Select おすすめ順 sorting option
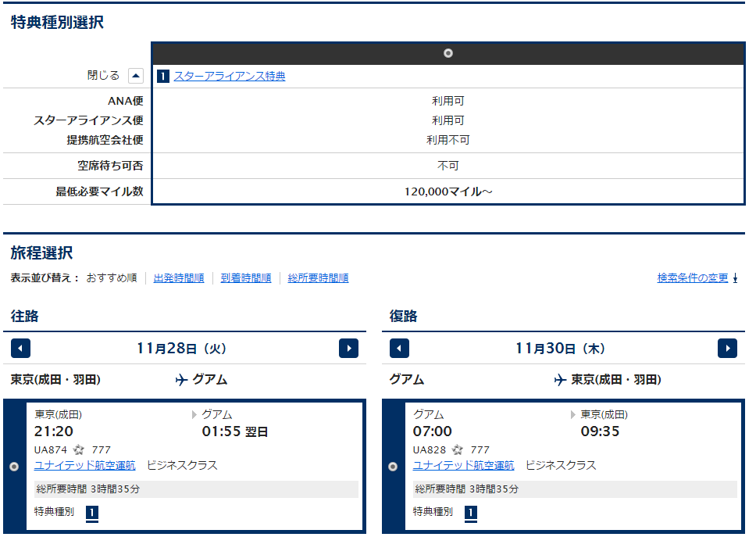 click(112, 278)
